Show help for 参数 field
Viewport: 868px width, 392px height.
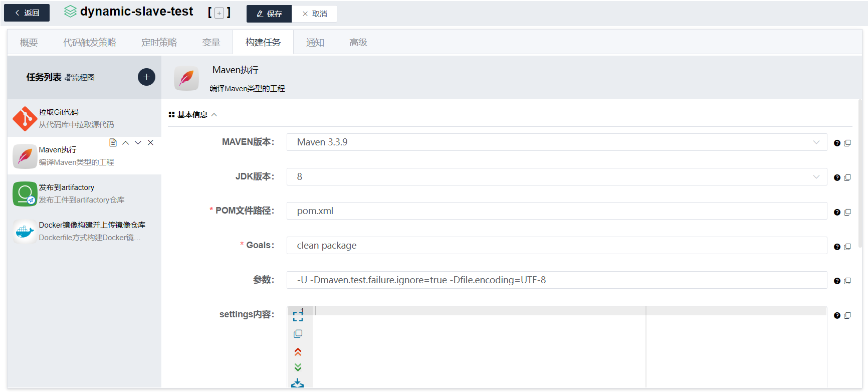837,281
